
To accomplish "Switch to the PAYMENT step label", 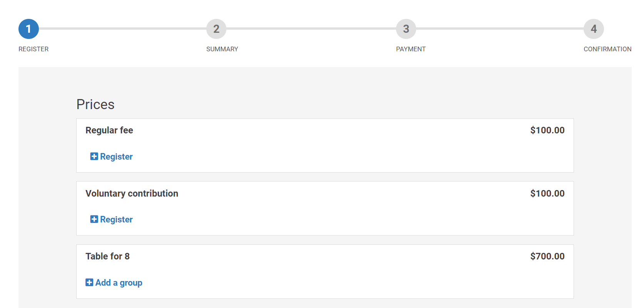I will coord(411,49).
